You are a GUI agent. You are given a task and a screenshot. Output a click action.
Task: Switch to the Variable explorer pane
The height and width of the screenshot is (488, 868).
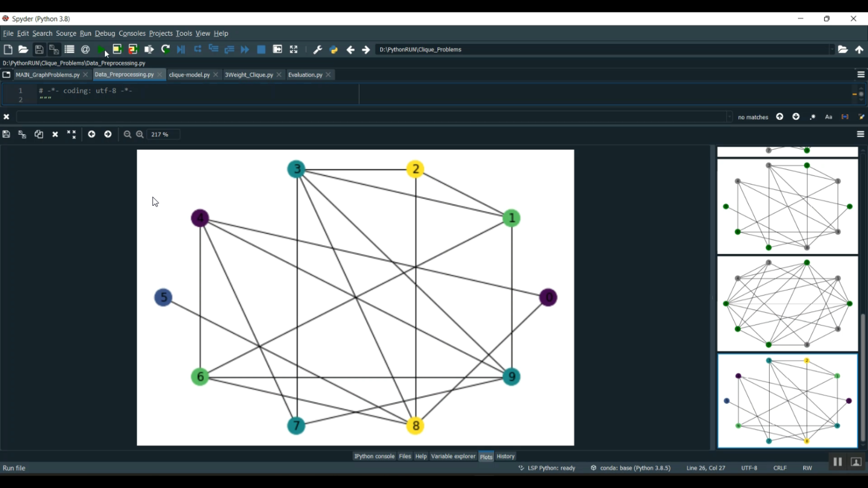click(x=453, y=457)
